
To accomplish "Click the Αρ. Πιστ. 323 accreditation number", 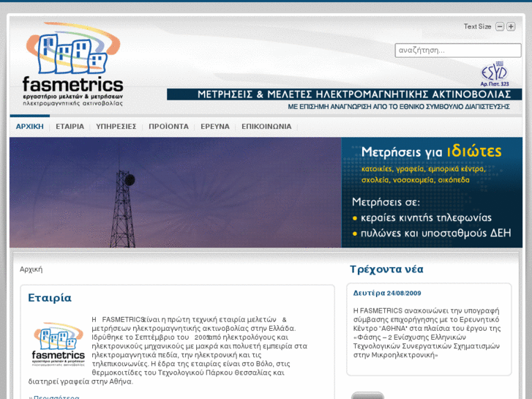I will (x=495, y=84).
